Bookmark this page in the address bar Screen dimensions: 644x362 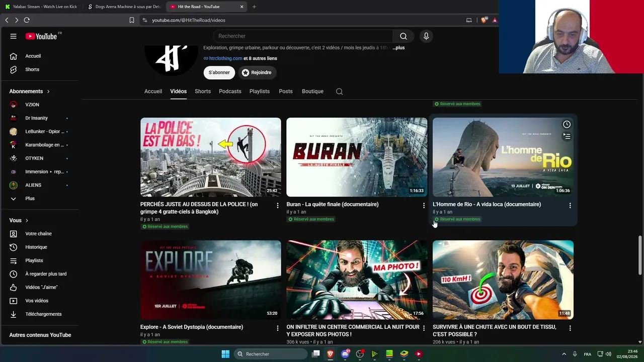pyautogui.click(x=132, y=20)
